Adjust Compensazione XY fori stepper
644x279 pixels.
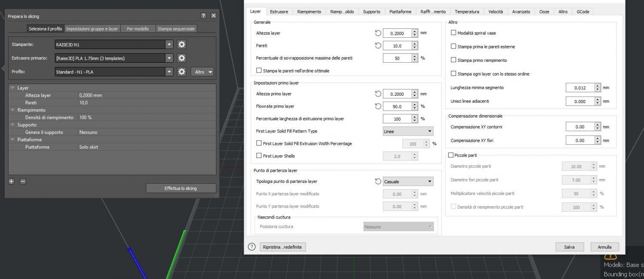pyautogui.click(x=598, y=140)
